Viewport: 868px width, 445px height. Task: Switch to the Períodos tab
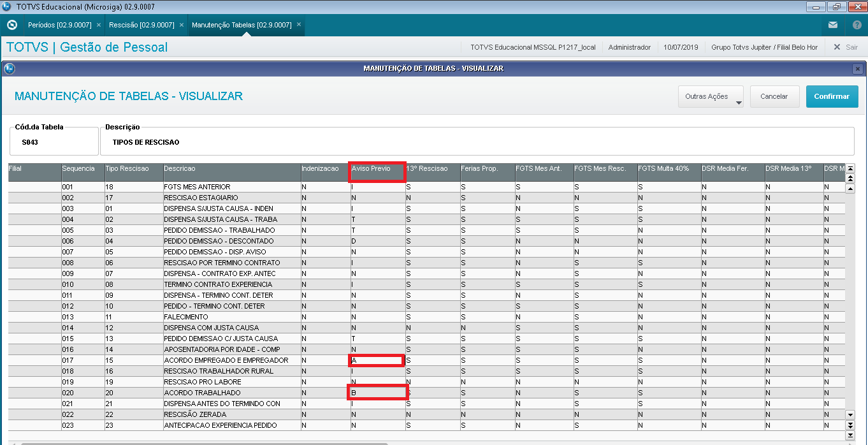60,25
